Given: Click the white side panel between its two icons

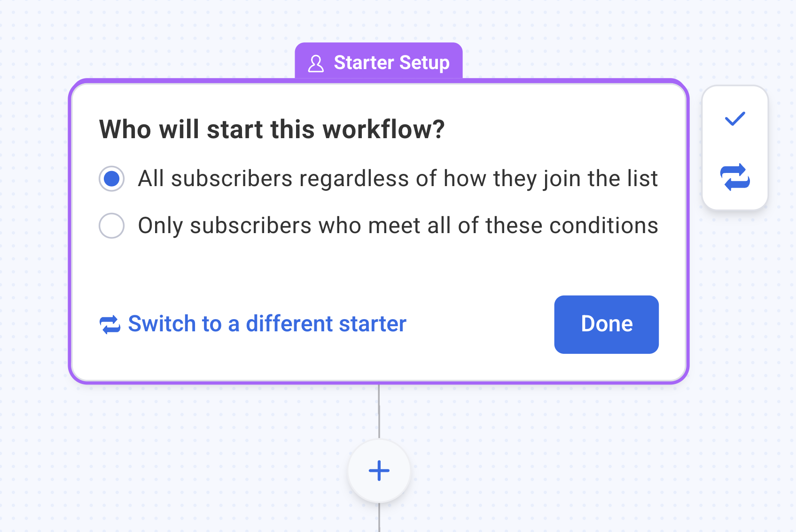Looking at the screenshot, I should (735, 147).
